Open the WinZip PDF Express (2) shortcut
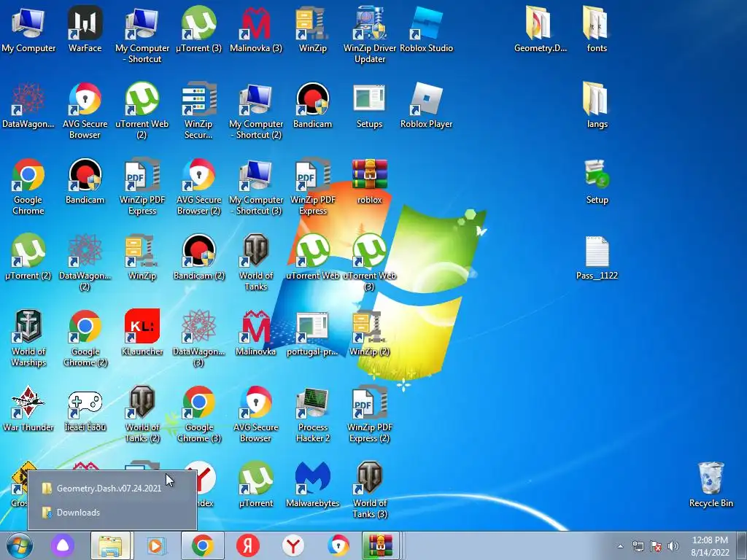747x560 pixels. [x=370, y=414]
